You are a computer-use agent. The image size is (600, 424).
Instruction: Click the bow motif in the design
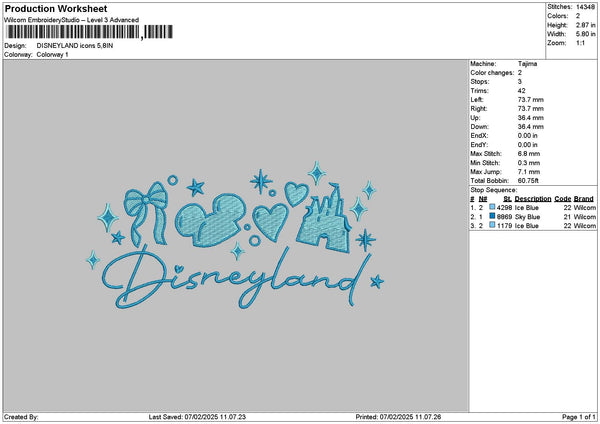(x=146, y=213)
